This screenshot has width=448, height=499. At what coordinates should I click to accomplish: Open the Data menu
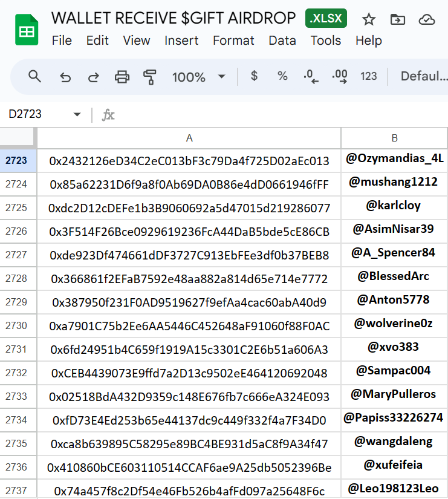(x=282, y=41)
